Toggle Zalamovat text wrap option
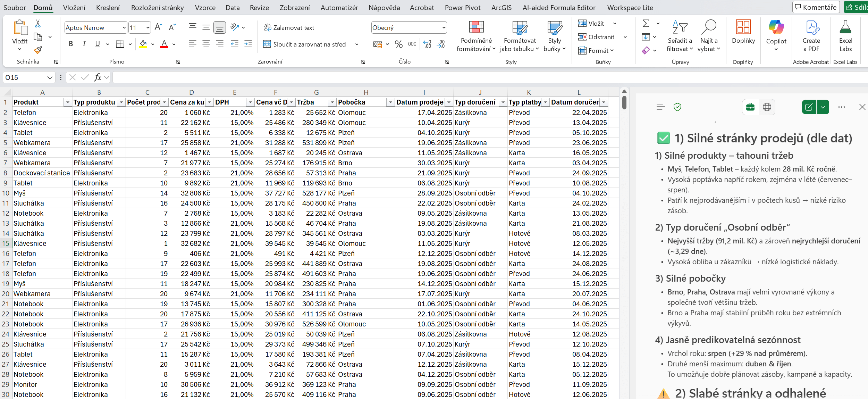This screenshot has width=868, height=399. click(289, 27)
